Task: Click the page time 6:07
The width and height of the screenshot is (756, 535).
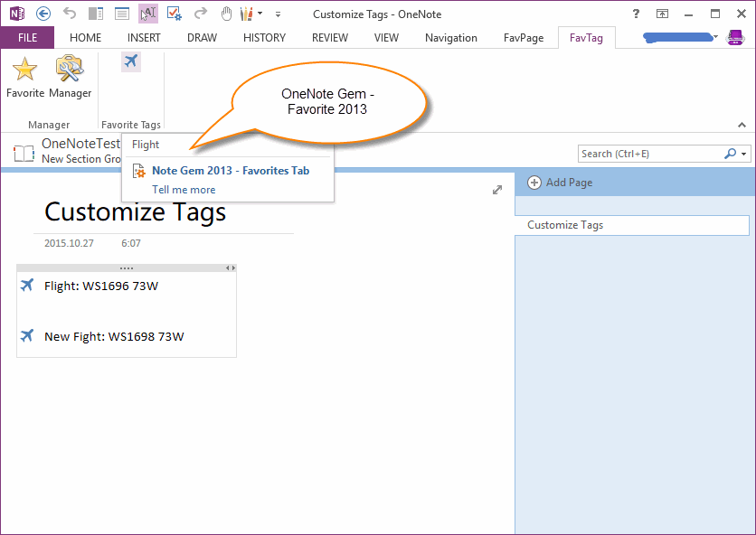Action: 130,243
